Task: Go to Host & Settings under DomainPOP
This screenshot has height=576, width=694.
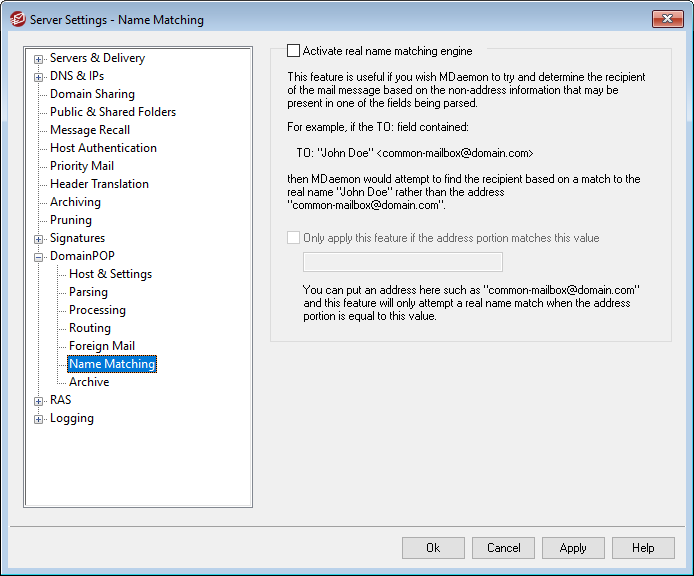Action: click(x=110, y=274)
